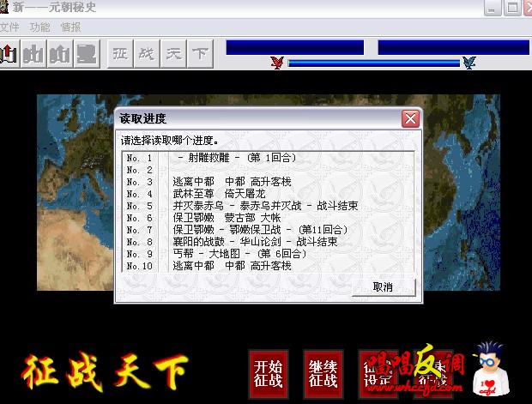Click the blue eagle emblem icon
The height and width of the screenshot is (404, 532).
click(x=469, y=63)
